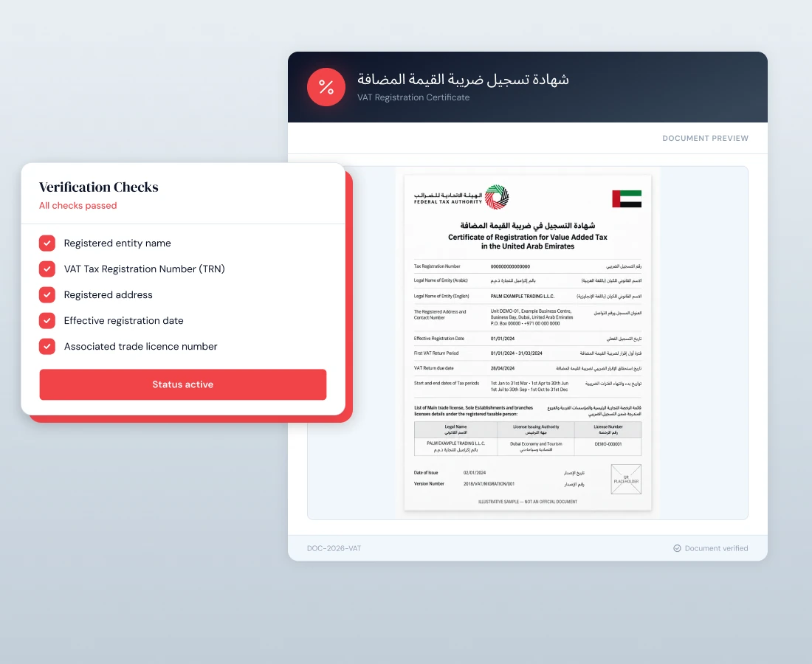Click the UAE flag on certificate
This screenshot has width=812, height=664.
[x=627, y=198]
